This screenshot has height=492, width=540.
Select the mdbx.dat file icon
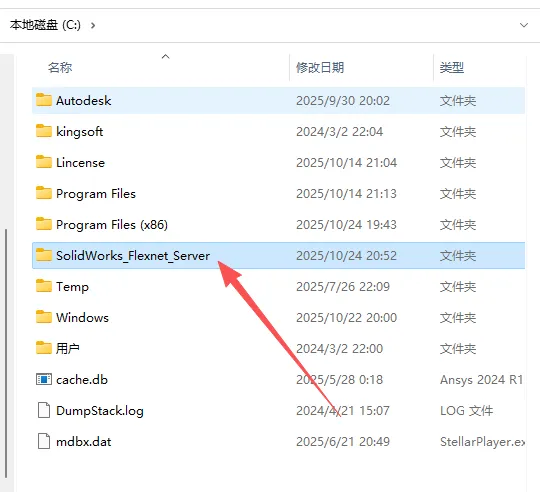pos(44,441)
